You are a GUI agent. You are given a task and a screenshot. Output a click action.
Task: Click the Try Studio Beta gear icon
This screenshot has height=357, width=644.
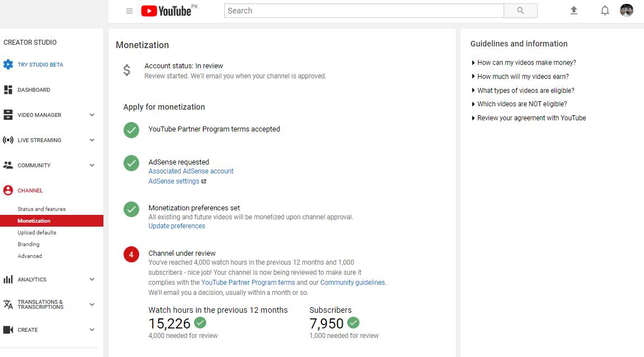click(8, 64)
